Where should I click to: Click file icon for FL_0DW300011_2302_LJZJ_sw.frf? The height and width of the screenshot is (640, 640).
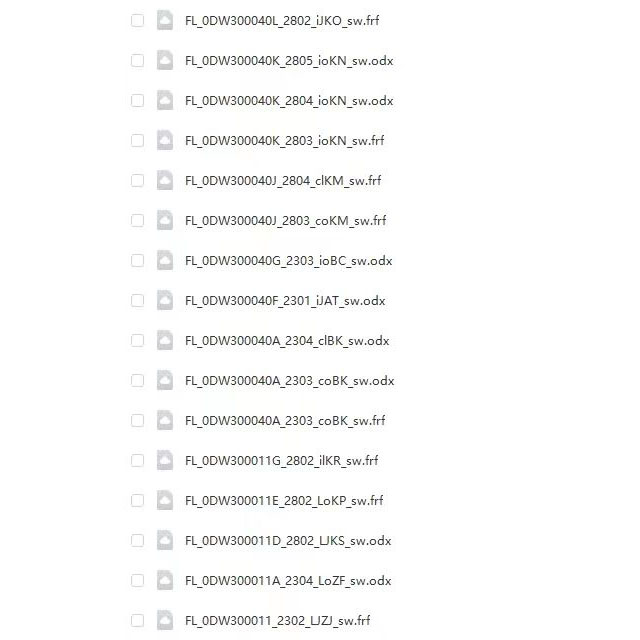click(x=165, y=620)
